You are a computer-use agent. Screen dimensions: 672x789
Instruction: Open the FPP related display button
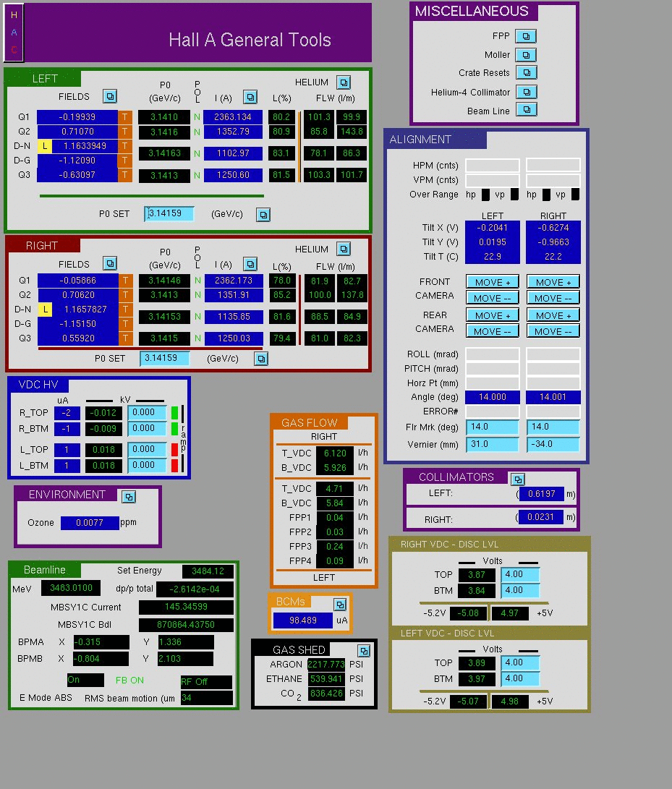pyautogui.click(x=526, y=36)
